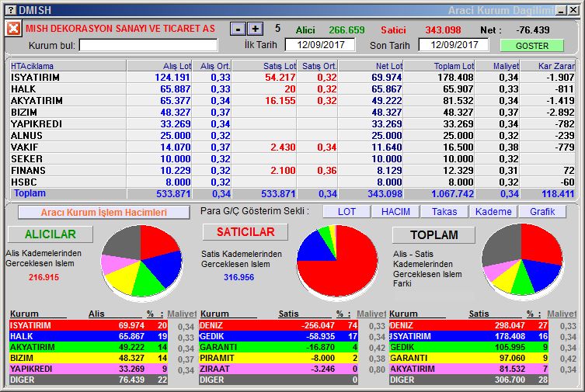The image size is (585, 392).
Task: Click blue GEDIK row in sellers list
Action: pyautogui.click(x=279, y=336)
